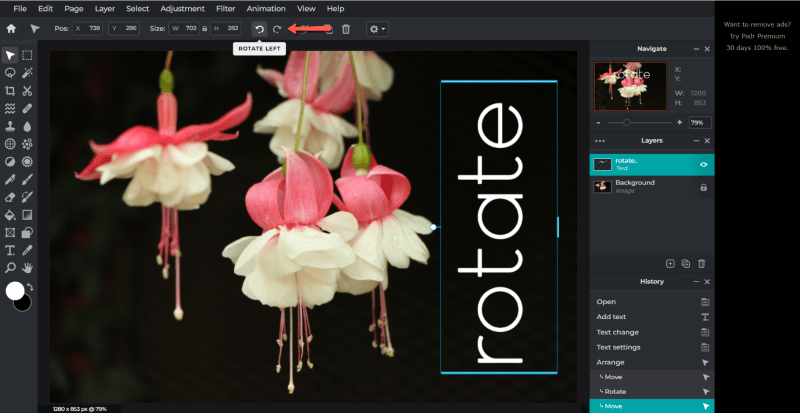
Task: Open the Edit menu
Action: tap(45, 9)
